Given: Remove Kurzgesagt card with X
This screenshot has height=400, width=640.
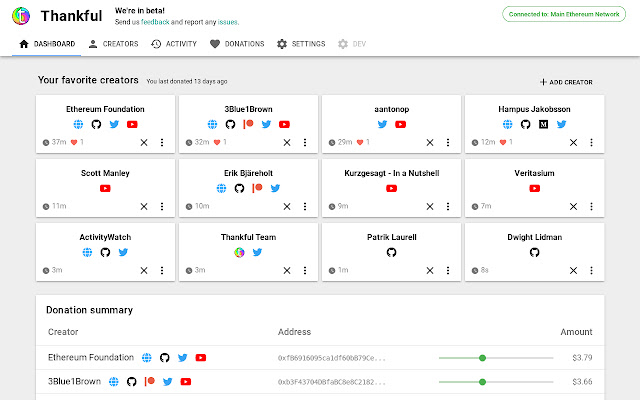Looking at the screenshot, I should [430, 207].
